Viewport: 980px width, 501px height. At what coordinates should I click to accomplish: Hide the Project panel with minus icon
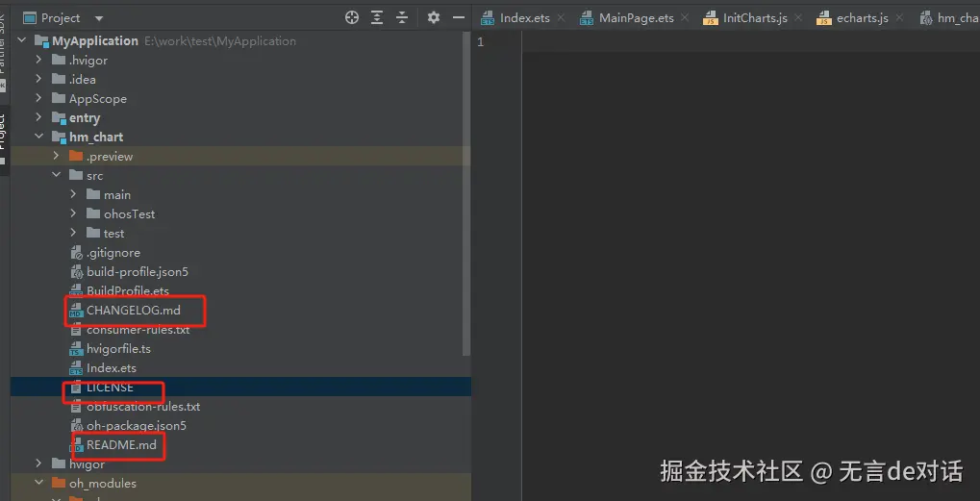[x=458, y=18]
